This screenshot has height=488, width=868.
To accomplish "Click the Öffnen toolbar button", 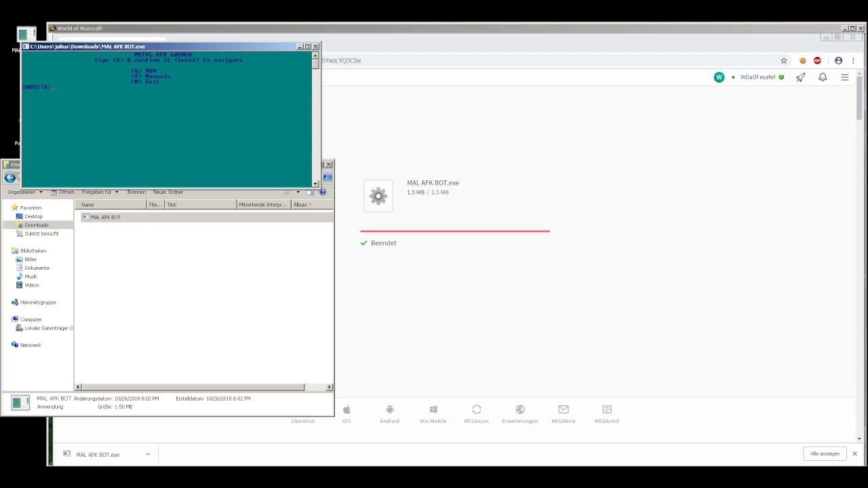I will coord(62,192).
